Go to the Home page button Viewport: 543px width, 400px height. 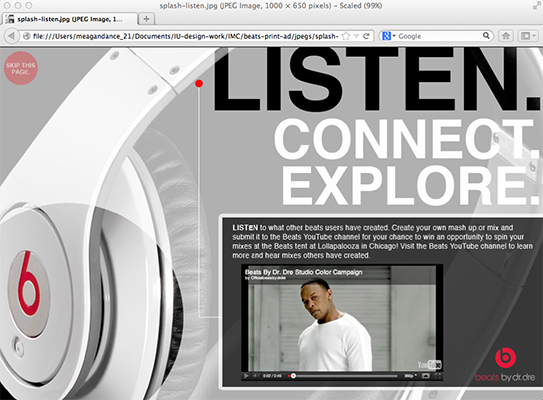coord(506,36)
